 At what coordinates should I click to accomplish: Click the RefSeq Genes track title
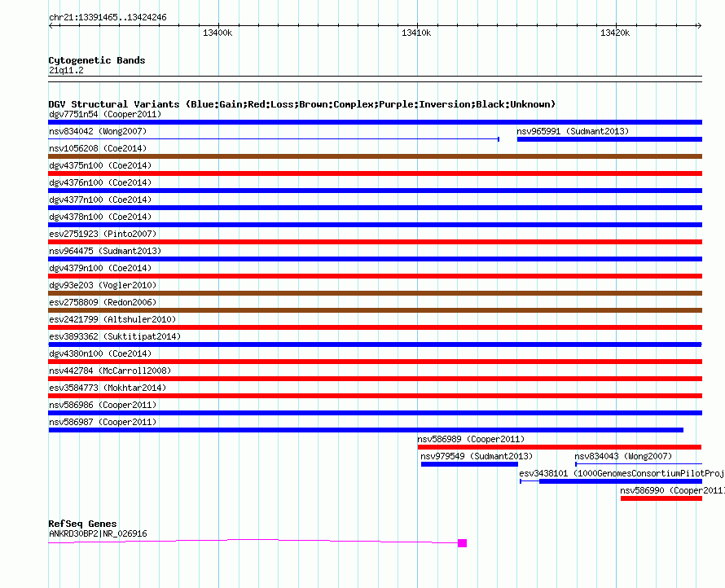82,524
